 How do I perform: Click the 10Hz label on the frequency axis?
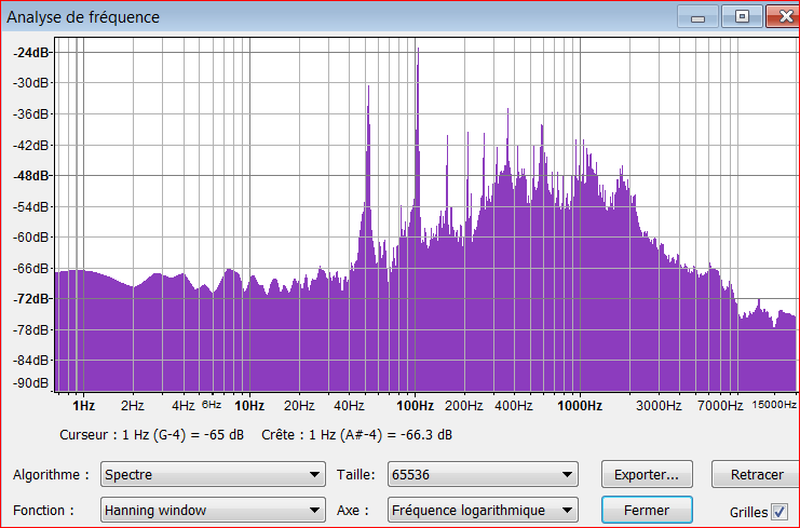click(248, 406)
